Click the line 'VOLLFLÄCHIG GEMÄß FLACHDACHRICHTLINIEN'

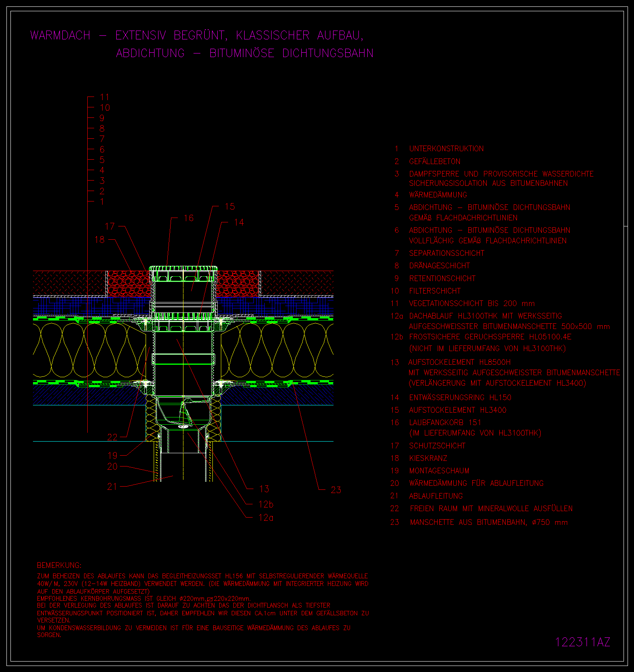[x=488, y=240]
